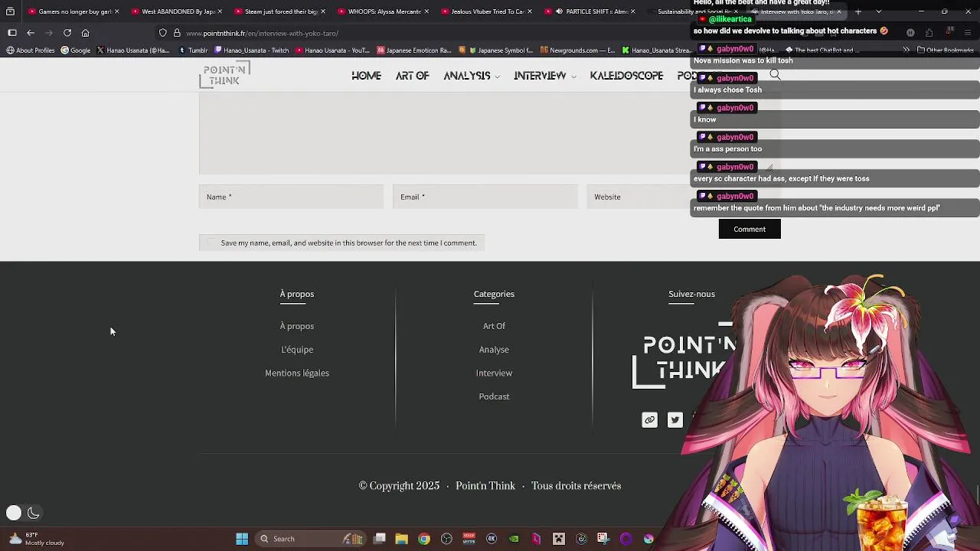The height and width of the screenshot is (551, 980).
Task: Click the Windows taskbar Search box
Action: [x=311, y=539]
